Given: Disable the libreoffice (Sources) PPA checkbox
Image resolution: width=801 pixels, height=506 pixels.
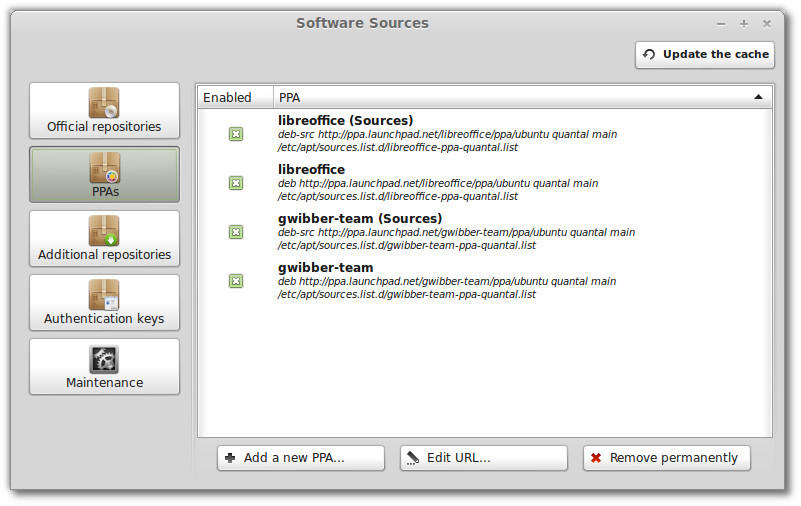Looking at the screenshot, I should point(235,134).
